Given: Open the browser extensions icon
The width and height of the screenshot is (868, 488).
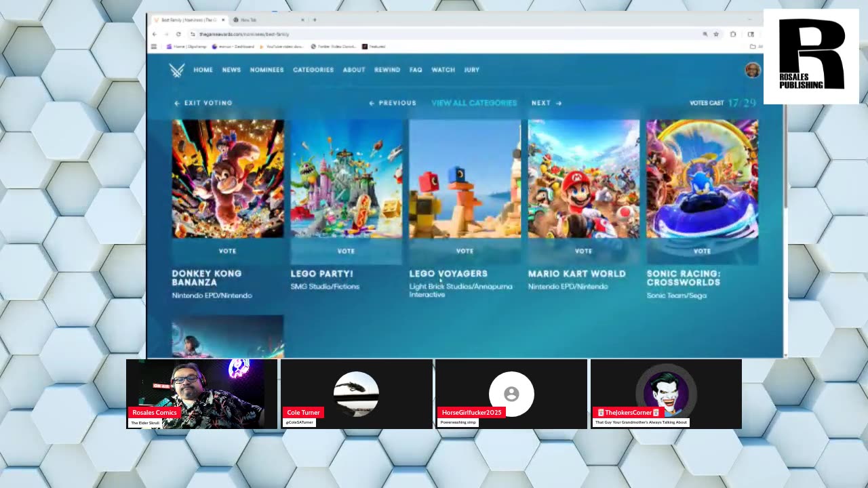Looking at the screenshot, I should coord(733,34).
